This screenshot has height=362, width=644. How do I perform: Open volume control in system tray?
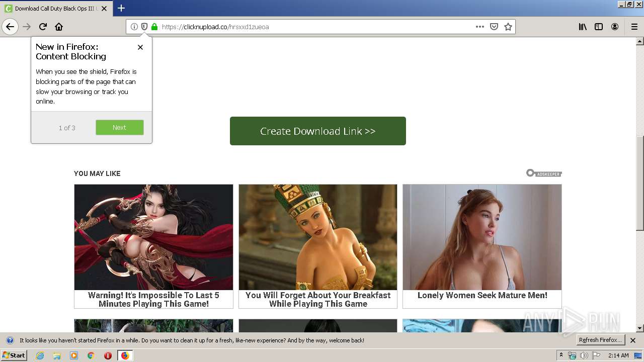point(584,355)
